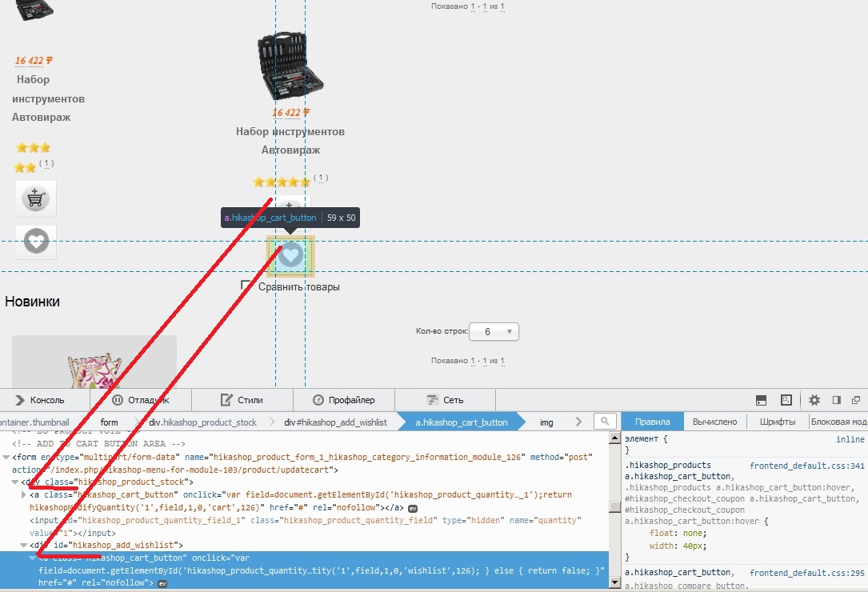The width and height of the screenshot is (868, 592).
Task: Click the markup panel scrollbar down arrow
Action: tap(614, 582)
